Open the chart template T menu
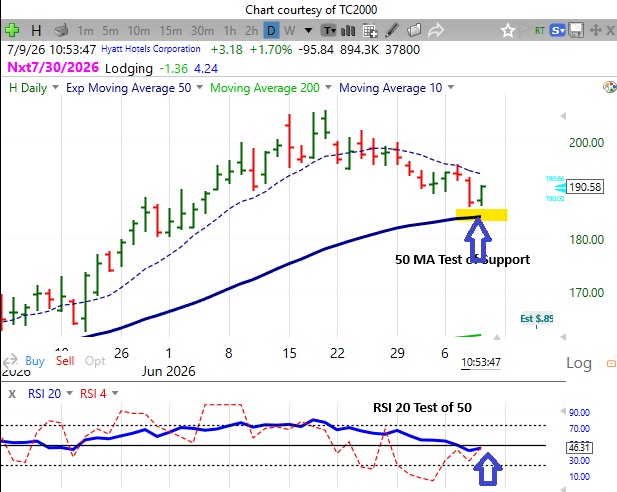The width and height of the screenshot is (617, 492). [x=328, y=30]
